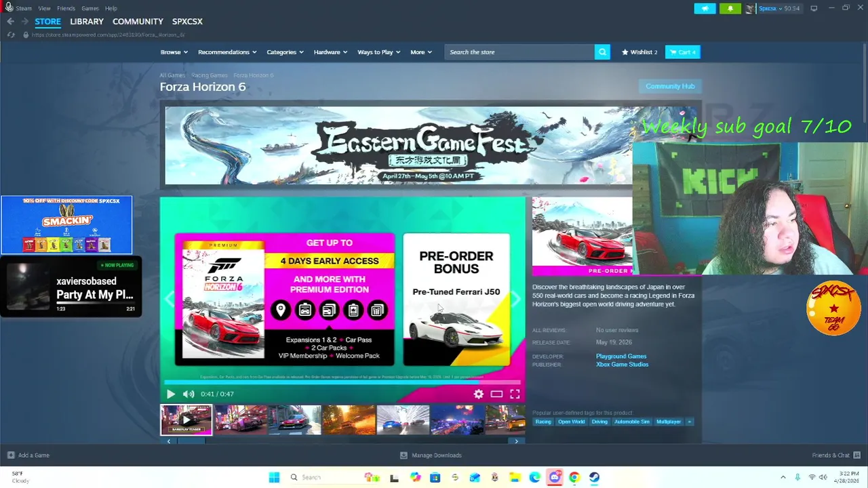Click the Steam taskbar icon
This screenshot has height=488, width=868.
point(594,477)
